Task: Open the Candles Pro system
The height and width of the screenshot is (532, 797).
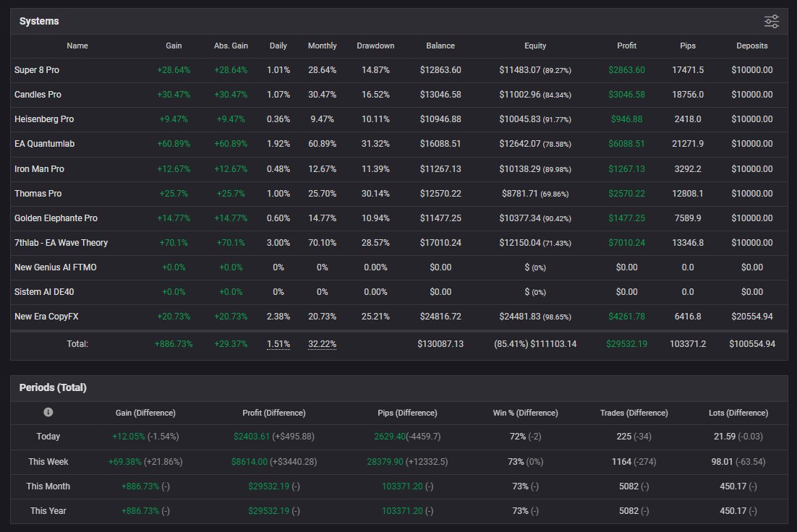Action: [38, 95]
